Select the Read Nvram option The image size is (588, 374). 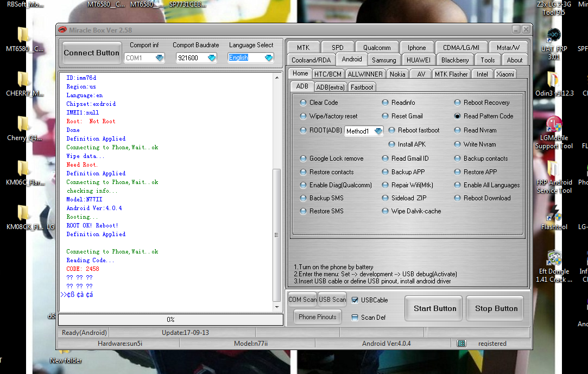coord(457,130)
